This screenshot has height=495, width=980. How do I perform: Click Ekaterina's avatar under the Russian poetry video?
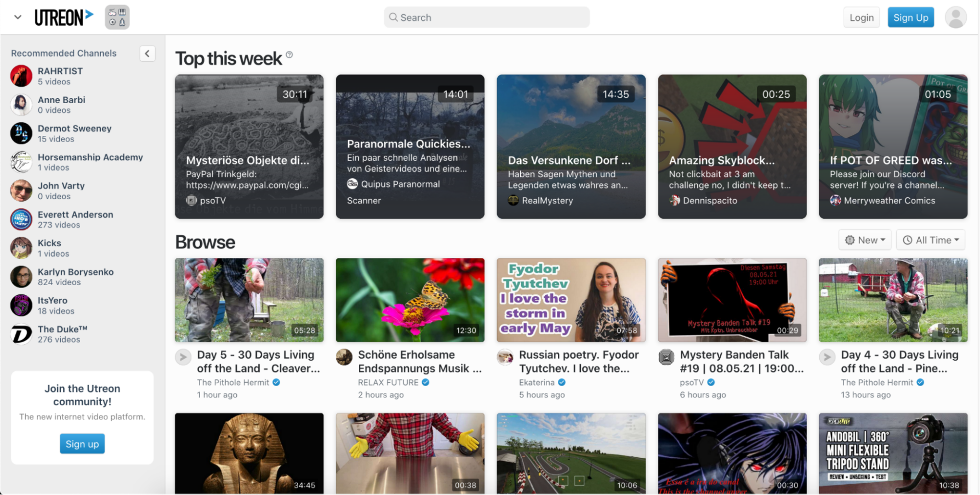pyautogui.click(x=505, y=358)
